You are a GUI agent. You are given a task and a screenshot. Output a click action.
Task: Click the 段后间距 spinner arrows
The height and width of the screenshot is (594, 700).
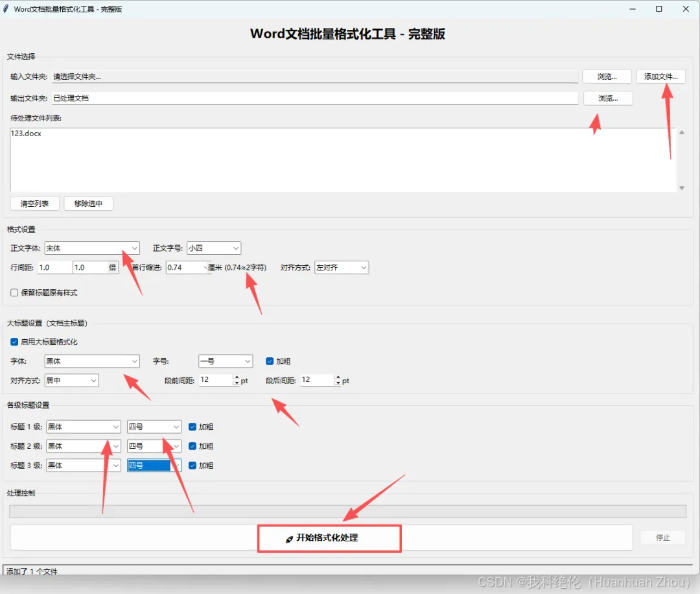338,380
